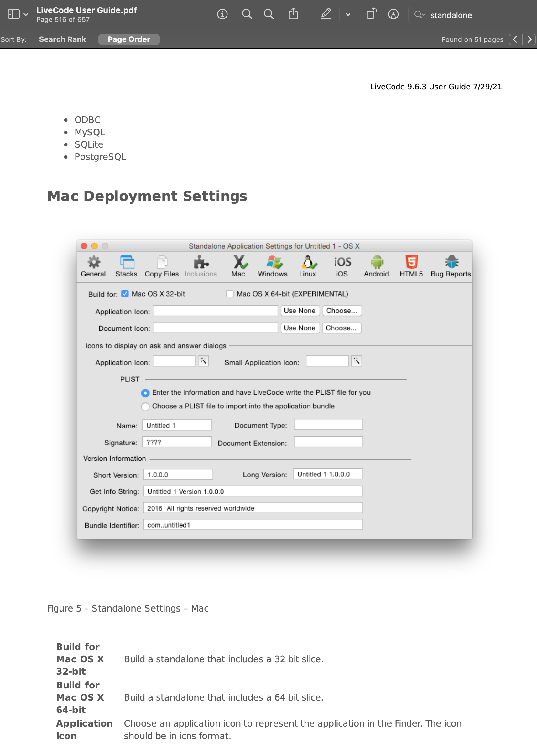Screen dimensions: 537x756
Task: Show the document info inspector
Action: pos(222,14)
